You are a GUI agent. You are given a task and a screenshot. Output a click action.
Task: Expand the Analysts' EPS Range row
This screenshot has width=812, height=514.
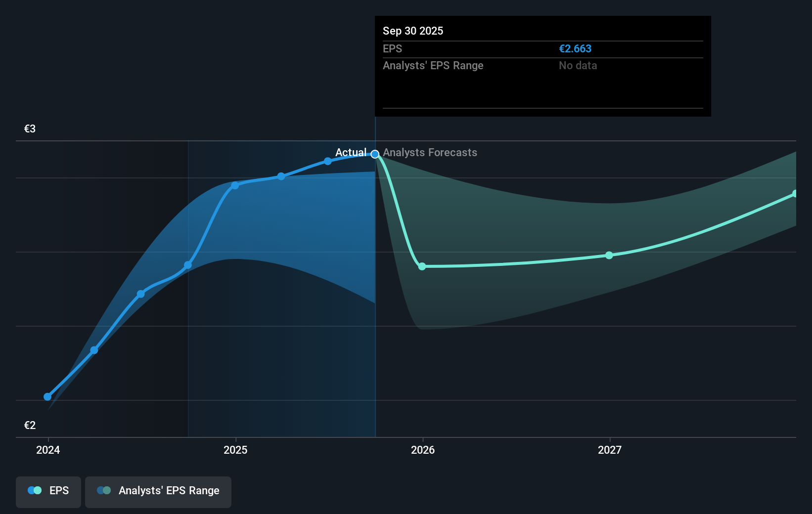click(433, 65)
